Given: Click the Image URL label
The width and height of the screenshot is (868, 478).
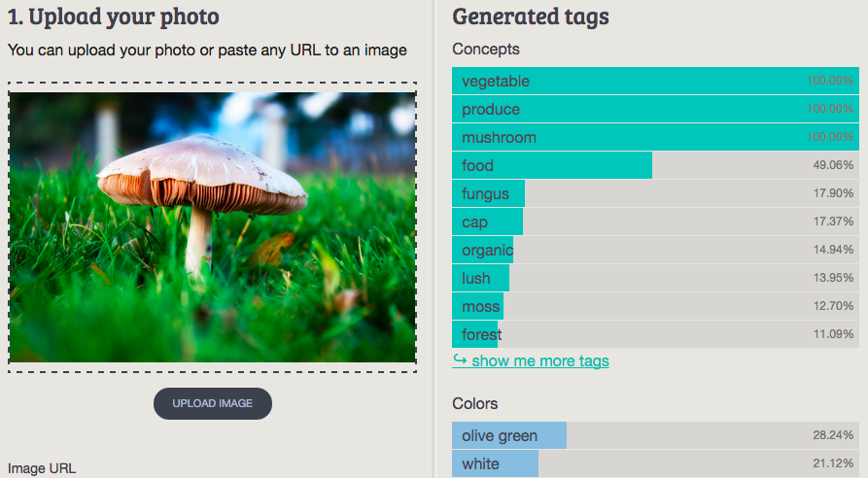Looking at the screenshot, I should click(42, 468).
